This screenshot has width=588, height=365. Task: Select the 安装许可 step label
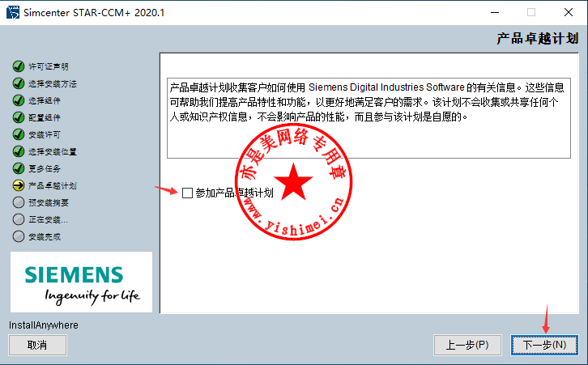[x=45, y=134]
